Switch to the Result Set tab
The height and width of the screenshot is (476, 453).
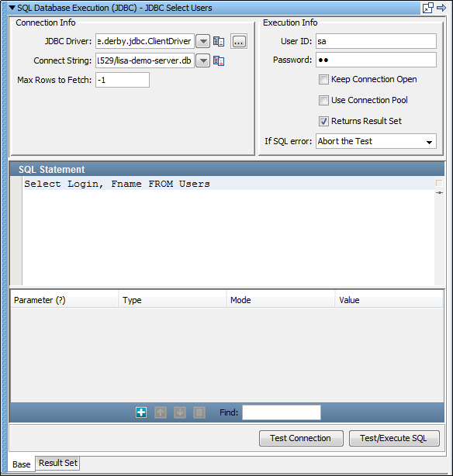point(57,463)
